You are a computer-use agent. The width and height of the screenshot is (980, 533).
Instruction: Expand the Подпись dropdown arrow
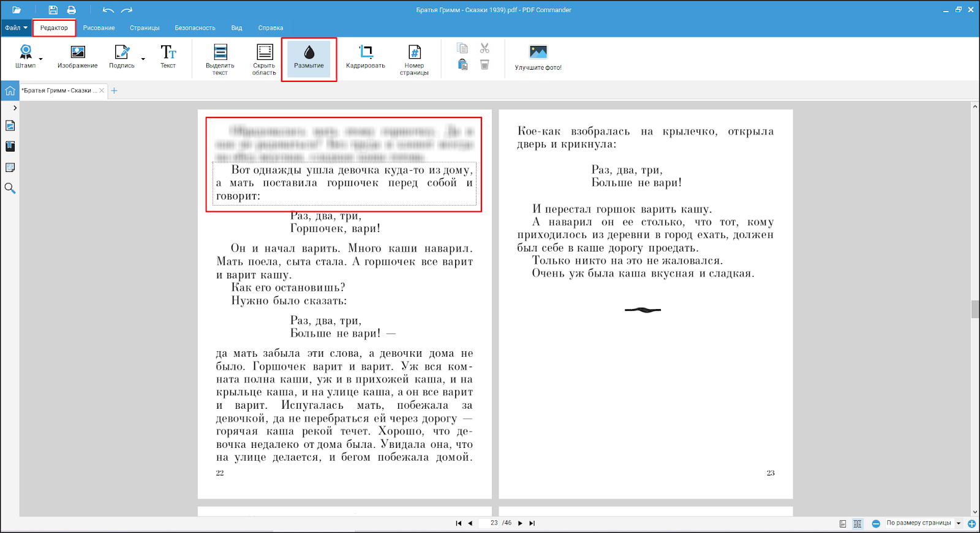(143, 59)
